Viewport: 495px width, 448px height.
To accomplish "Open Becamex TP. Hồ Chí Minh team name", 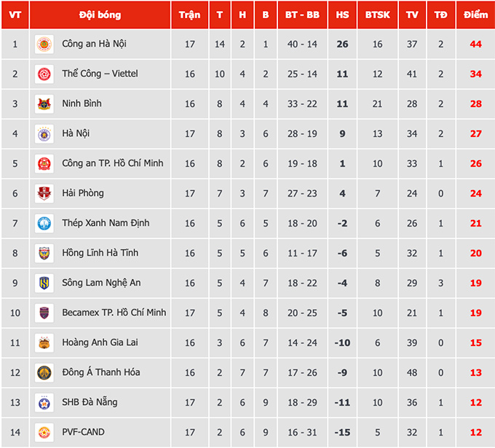I will 114,313.
